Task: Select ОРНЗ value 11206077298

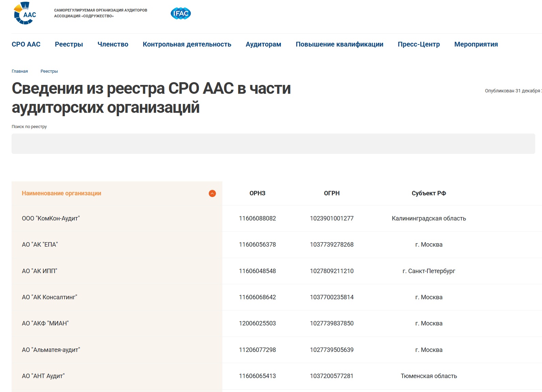Action: [x=257, y=350]
